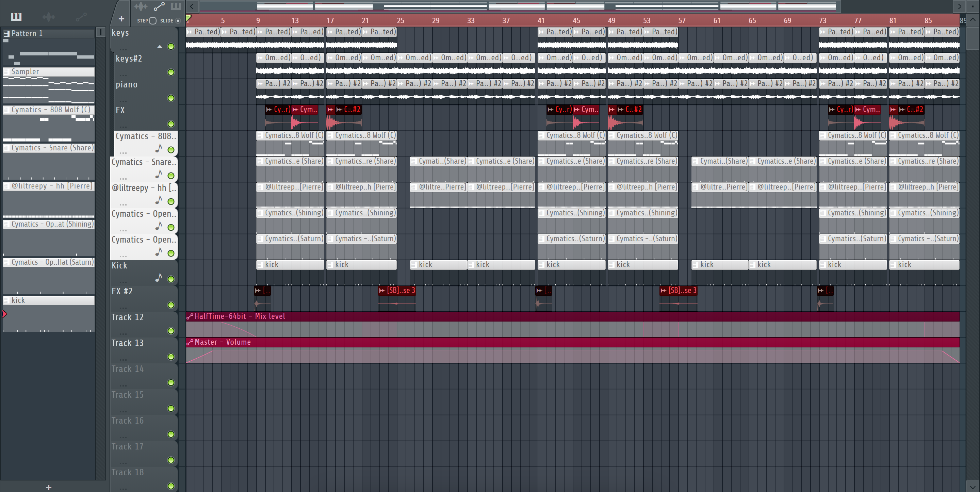The width and height of the screenshot is (980, 492).
Task: Click HalfTime Mix level automation clip icon
Action: [x=190, y=316]
